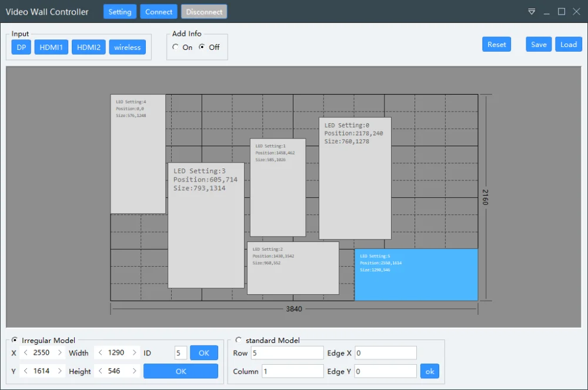Decrease Height value with left arrow
This screenshot has height=390, width=588.
click(100, 371)
